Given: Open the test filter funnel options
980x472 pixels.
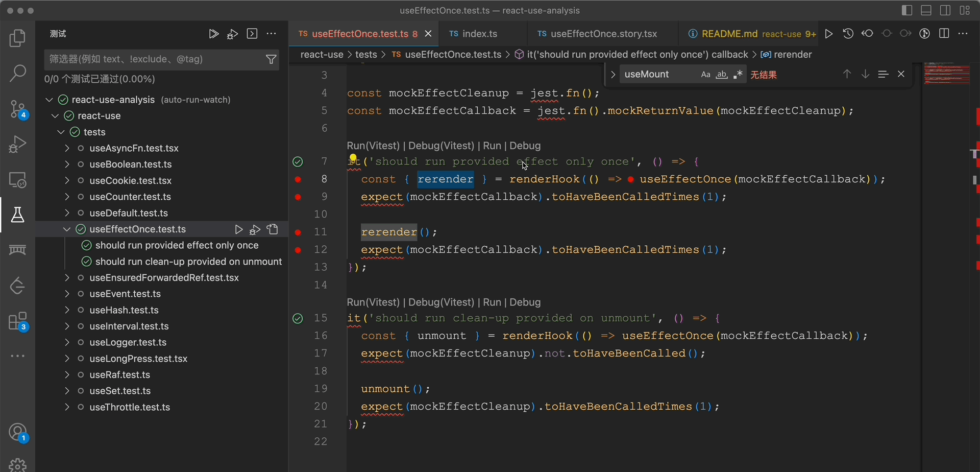Looking at the screenshot, I should [272, 59].
